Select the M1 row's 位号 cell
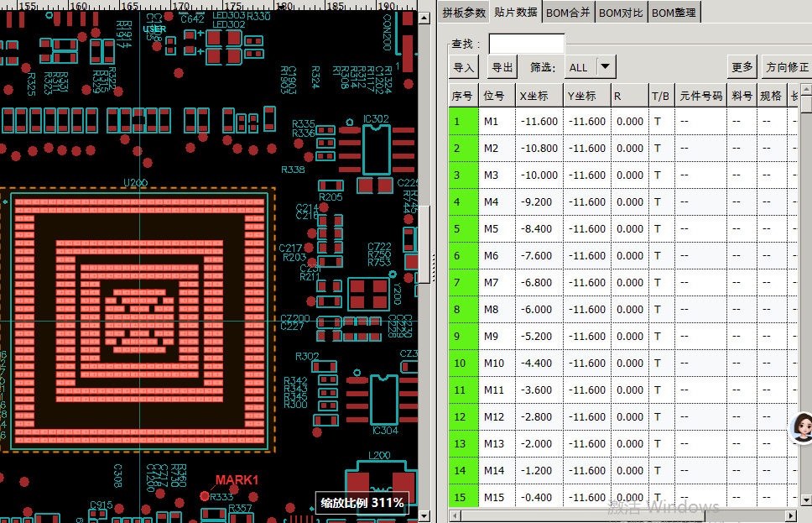 pos(497,121)
